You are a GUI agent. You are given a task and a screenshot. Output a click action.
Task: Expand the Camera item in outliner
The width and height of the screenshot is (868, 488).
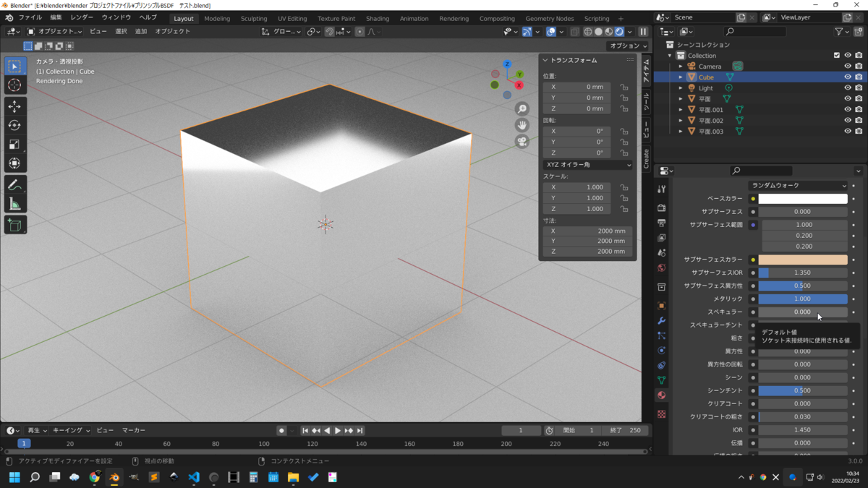tap(681, 66)
